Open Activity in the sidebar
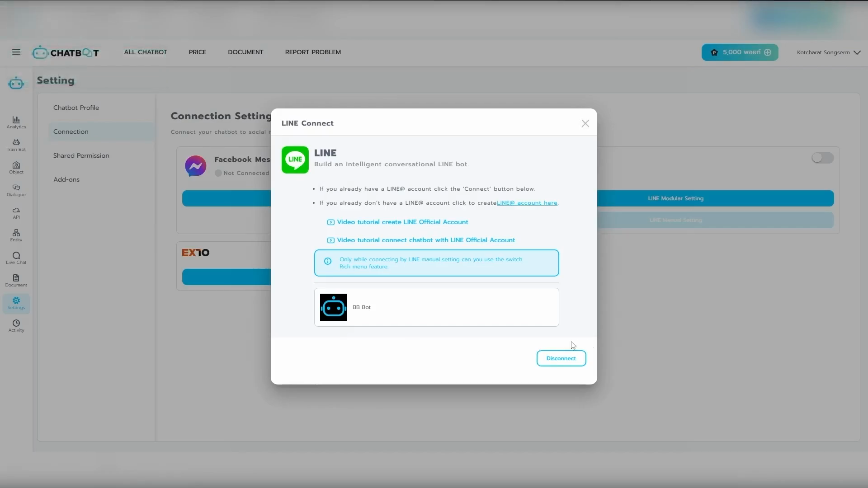The height and width of the screenshot is (488, 868). [16, 325]
